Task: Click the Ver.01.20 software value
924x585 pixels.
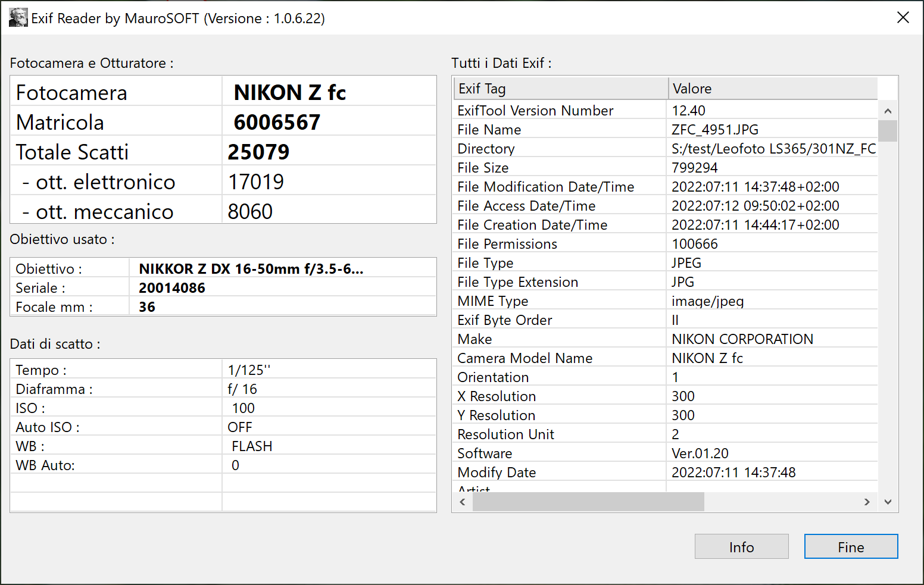Action: [700, 453]
